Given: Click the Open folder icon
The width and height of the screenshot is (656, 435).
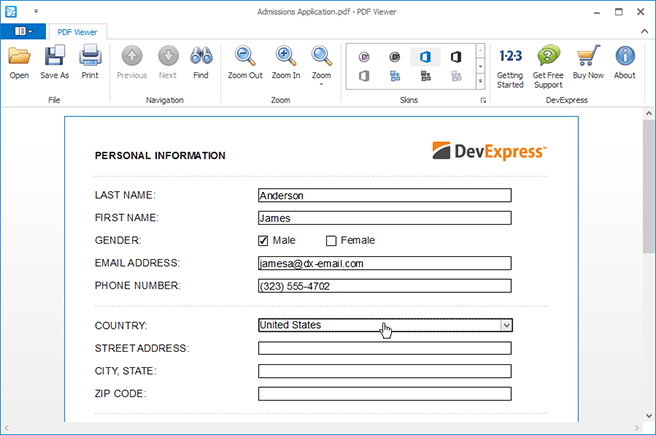Looking at the screenshot, I should (x=19, y=59).
